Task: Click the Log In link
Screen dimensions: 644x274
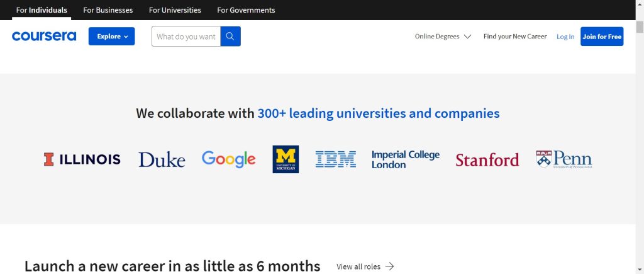Action: click(565, 37)
